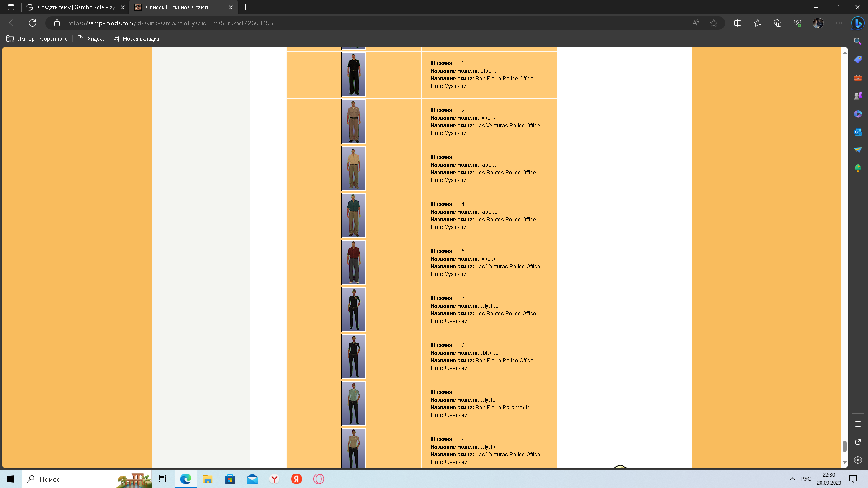Viewport: 868px width, 488px height.
Task: Open sidebar Microsoft 365 icon
Action: 858,114
